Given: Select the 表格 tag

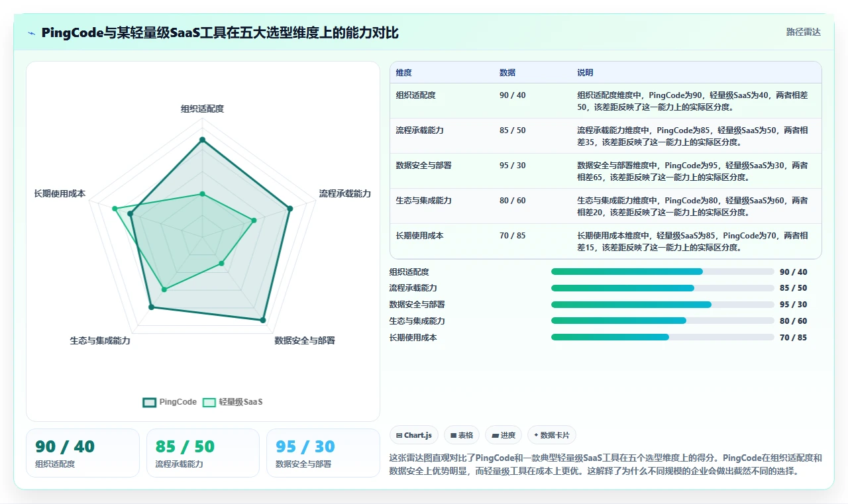Looking at the screenshot, I should coord(462,435).
